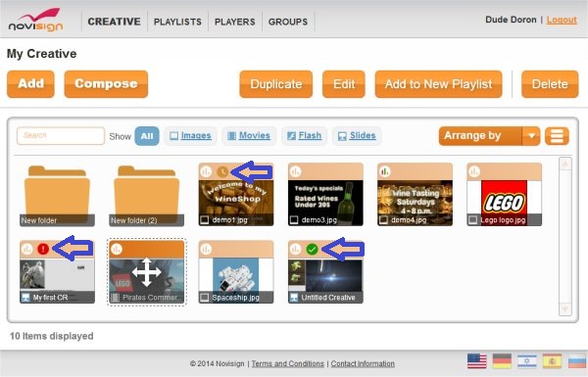Tick the checkbox for Lego logo.jpg
The width and height of the screenshot is (588, 377).
(x=473, y=220)
